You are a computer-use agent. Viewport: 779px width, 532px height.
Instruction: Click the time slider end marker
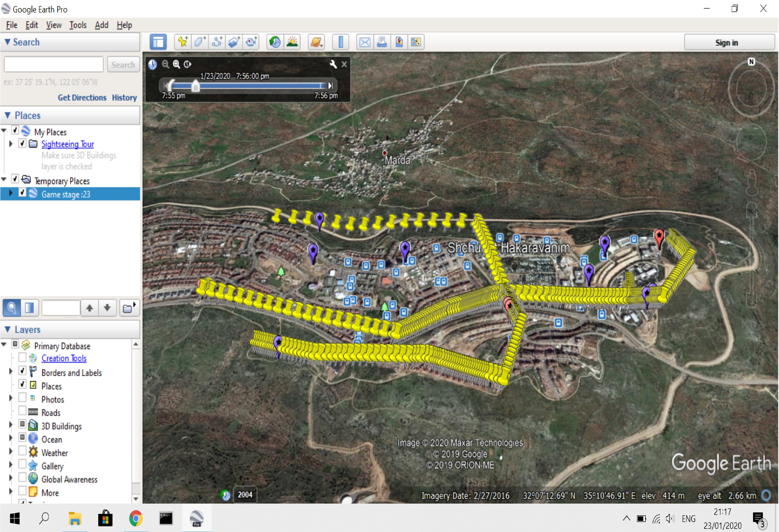click(330, 85)
